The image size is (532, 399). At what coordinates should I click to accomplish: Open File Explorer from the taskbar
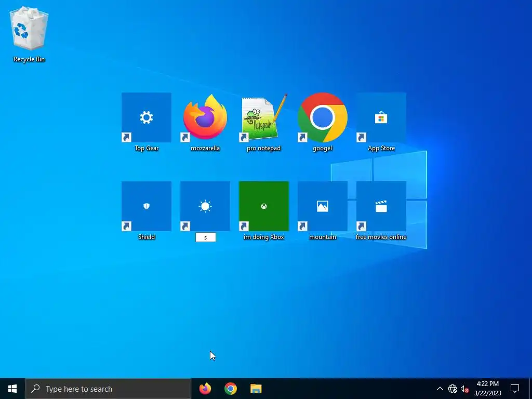256,389
